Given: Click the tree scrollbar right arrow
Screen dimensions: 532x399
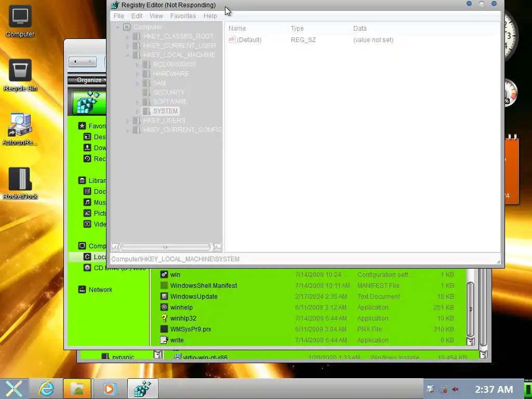Looking at the screenshot, I should point(217,247).
